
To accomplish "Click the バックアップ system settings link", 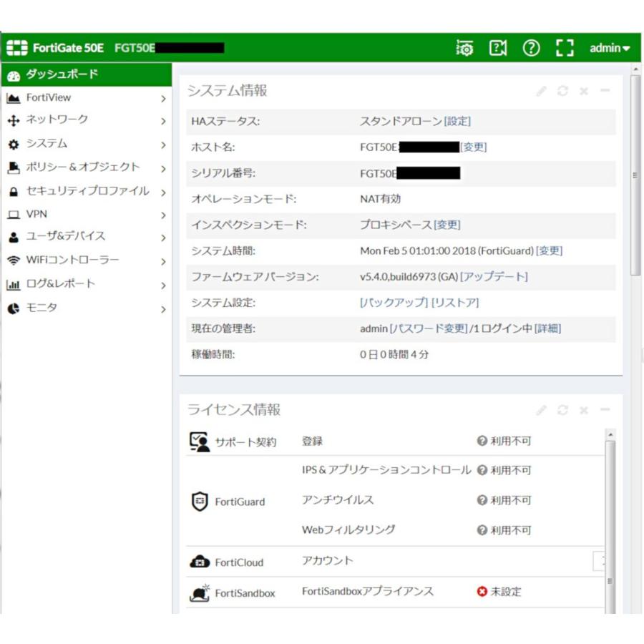I will pos(394,303).
